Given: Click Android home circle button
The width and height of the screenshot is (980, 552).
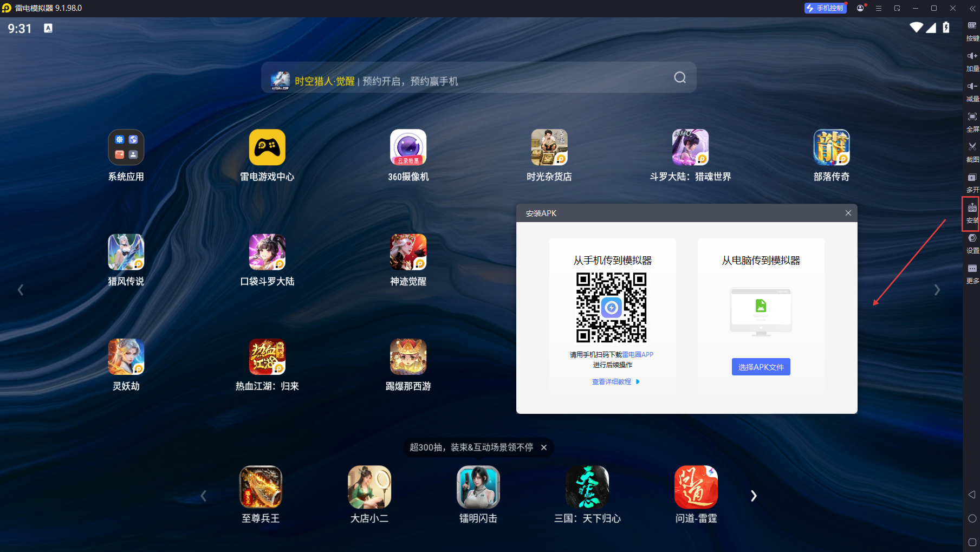Looking at the screenshot, I should coord(972,518).
